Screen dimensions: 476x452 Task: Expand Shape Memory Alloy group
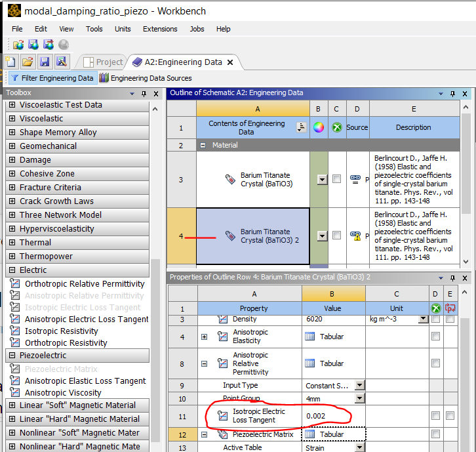pos(12,132)
